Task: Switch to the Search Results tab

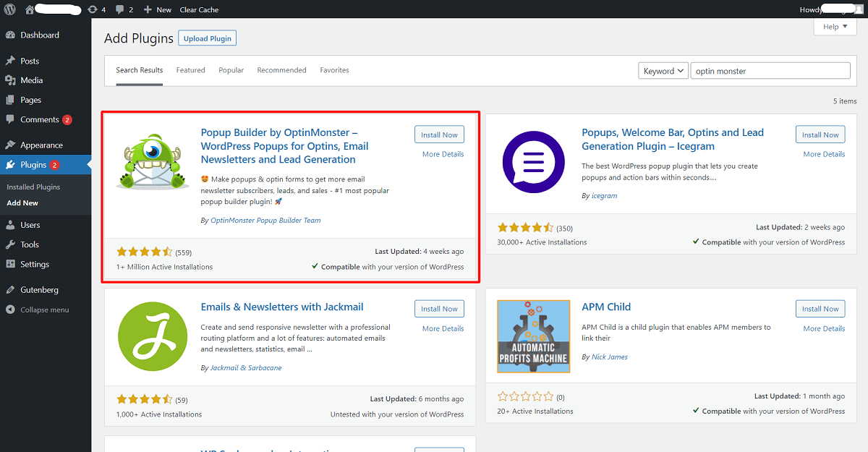Action: tap(140, 70)
